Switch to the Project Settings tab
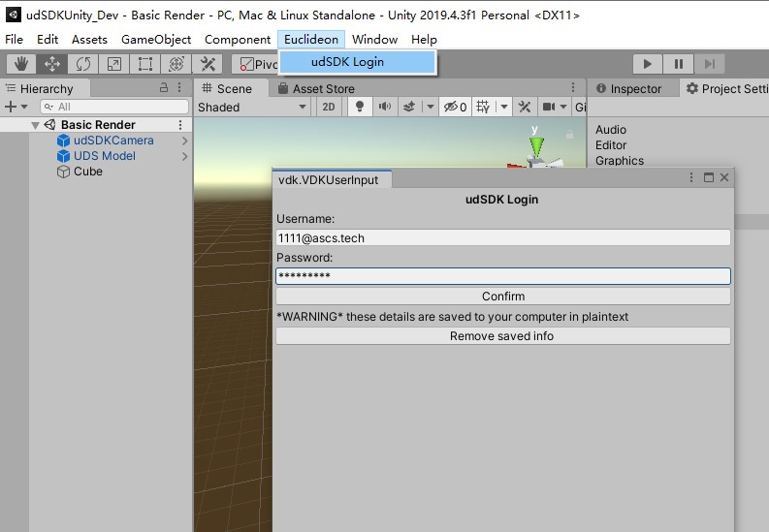The height and width of the screenshot is (532, 769). [727, 89]
